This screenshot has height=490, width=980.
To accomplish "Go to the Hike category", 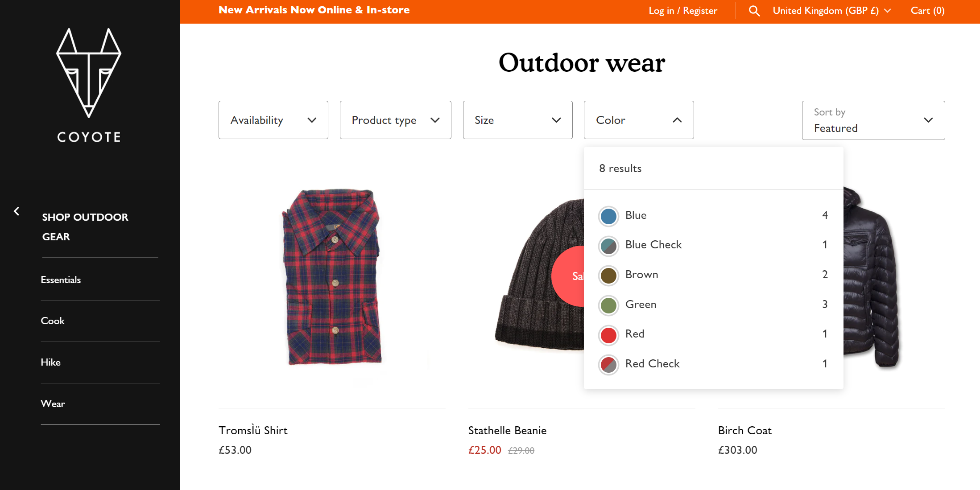I will (50, 362).
